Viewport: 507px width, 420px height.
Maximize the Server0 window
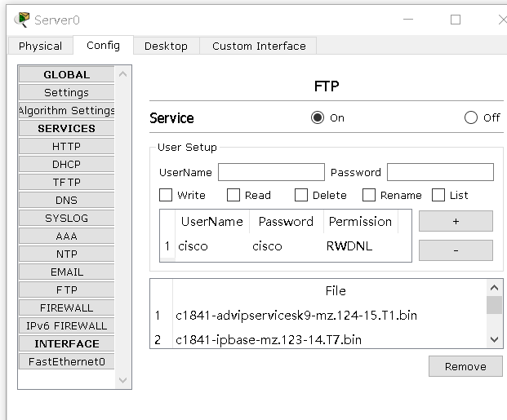click(456, 20)
